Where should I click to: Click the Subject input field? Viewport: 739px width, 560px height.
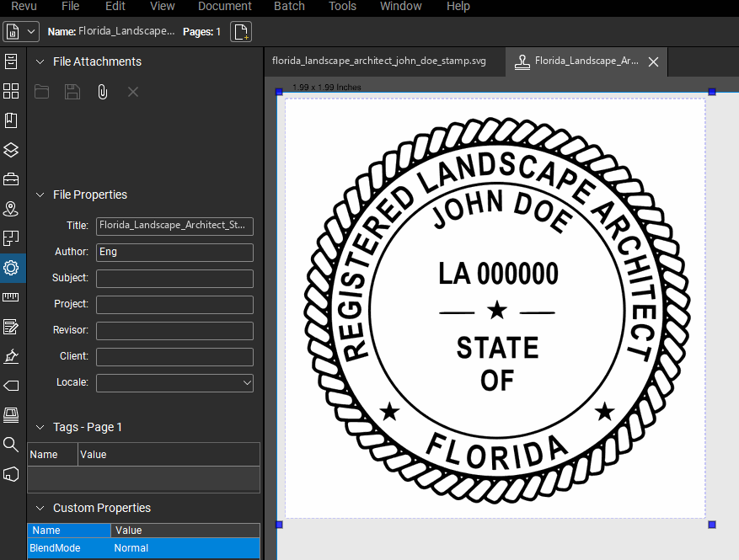tap(174, 279)
